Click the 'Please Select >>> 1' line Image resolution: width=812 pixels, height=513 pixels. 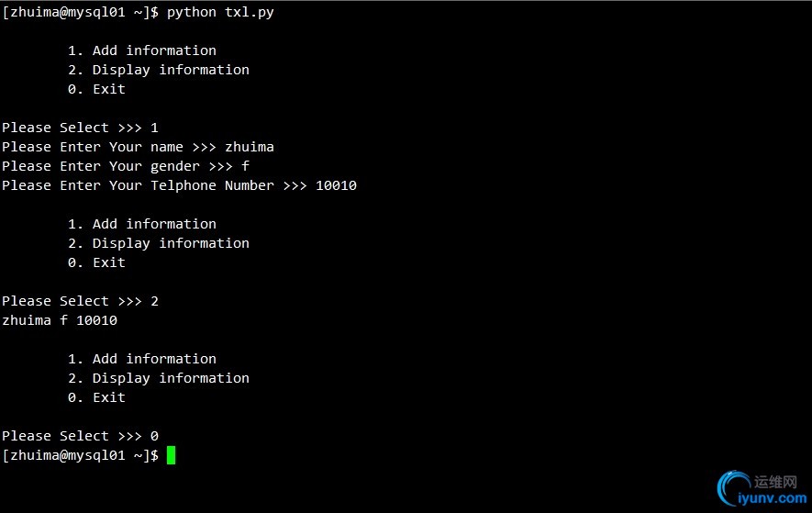click(80, 128)
